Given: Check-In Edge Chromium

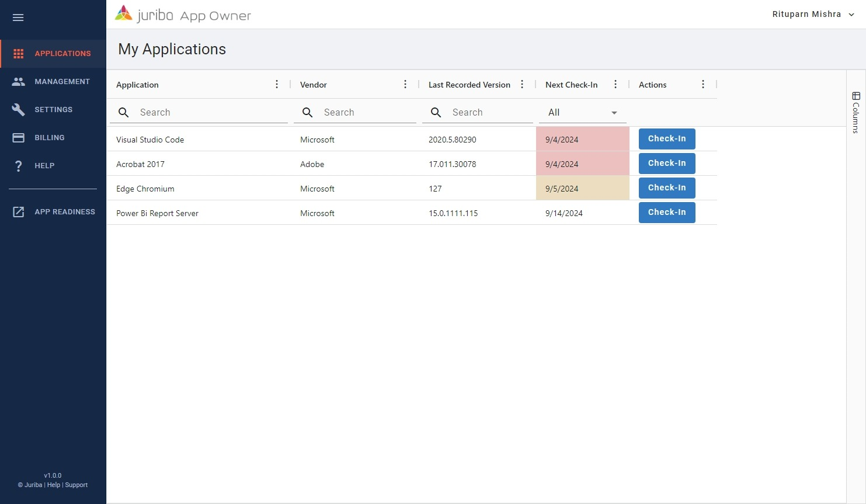Looking at the screenshot, I should (667, 188).
